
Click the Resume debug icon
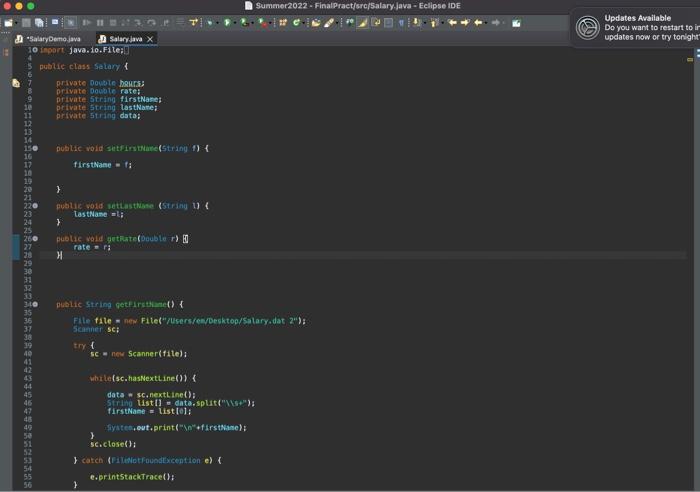click(87, 22)
